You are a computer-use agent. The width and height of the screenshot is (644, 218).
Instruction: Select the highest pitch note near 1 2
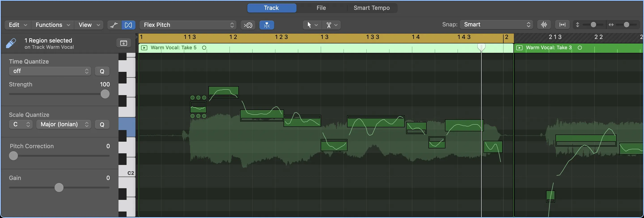click(x=224, y=92)
